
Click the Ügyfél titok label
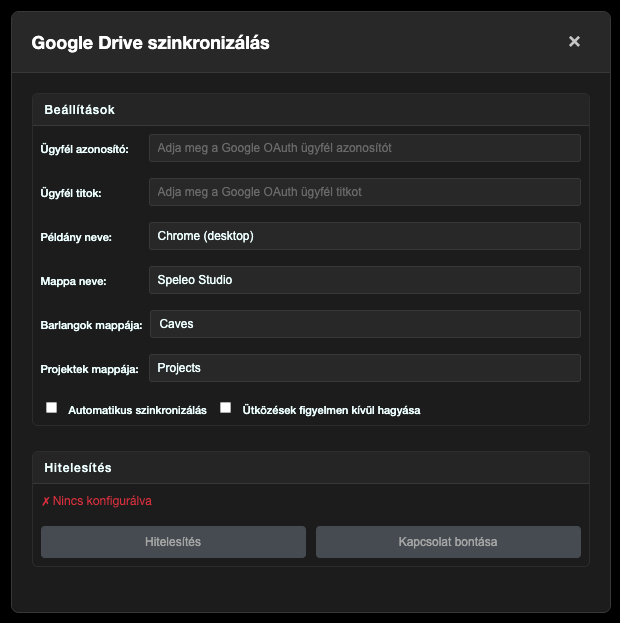(71, 193)
